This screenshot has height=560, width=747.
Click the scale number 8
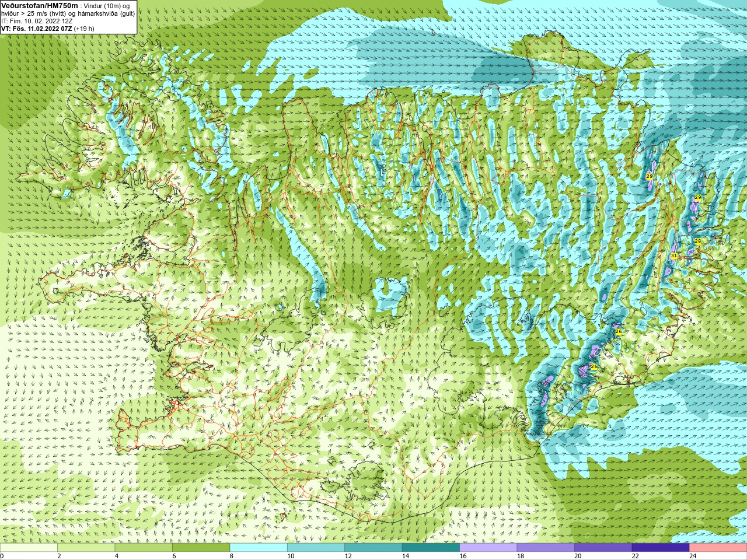[232, 556]
